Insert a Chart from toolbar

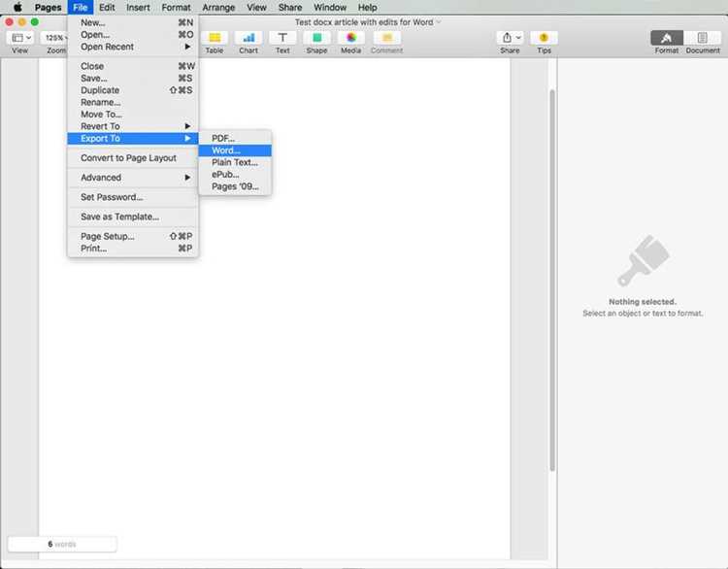pos(248,38)
